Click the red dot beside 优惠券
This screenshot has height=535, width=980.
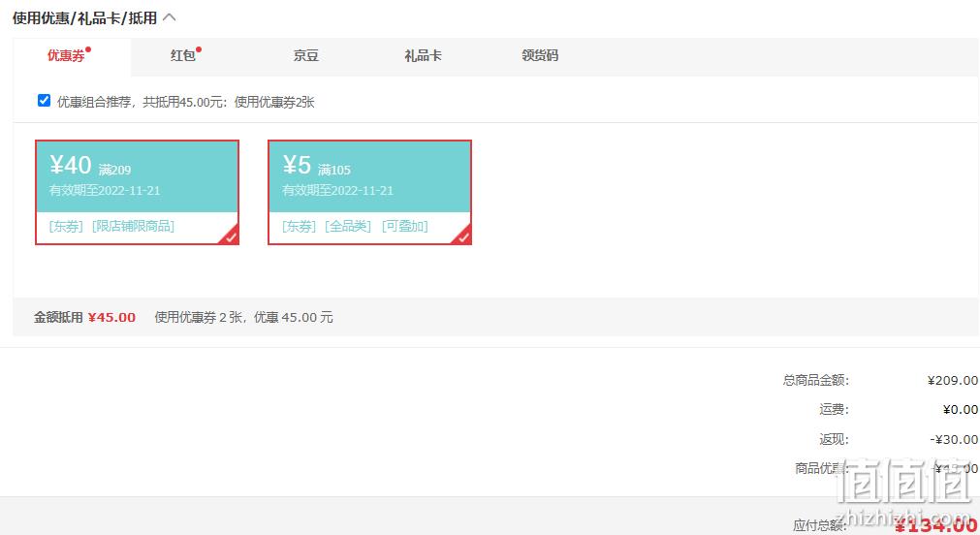(x=88, y=48)
